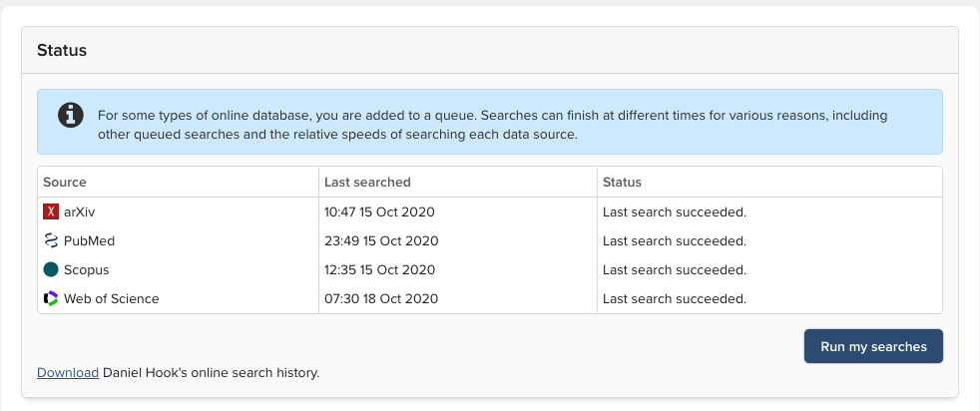Image resolution: width=980 pixels, height=411 pixels.
Task: Click the PubMed helix icon
Action: 51,241
